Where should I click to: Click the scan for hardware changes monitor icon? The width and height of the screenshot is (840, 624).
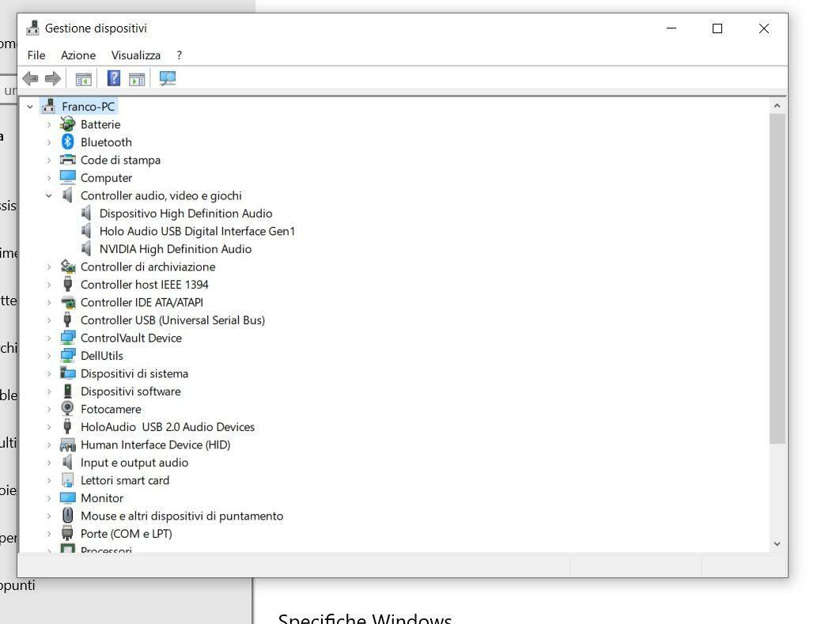coord(167,79)
